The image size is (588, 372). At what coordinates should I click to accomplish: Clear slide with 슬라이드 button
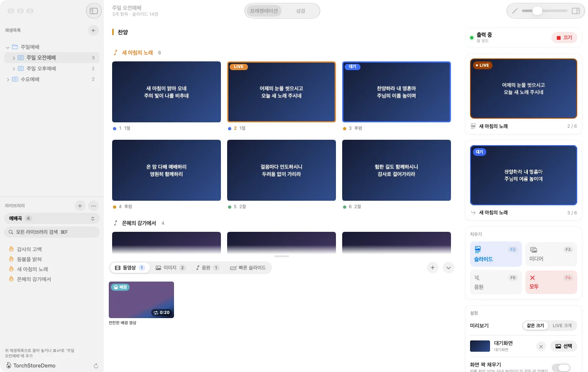tap(496, 254)
